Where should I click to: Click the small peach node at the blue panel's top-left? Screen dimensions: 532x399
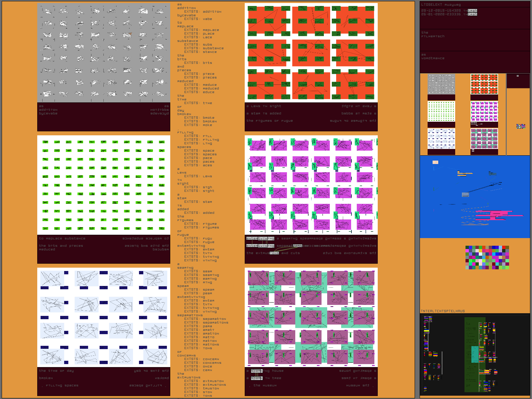point(435,162)
